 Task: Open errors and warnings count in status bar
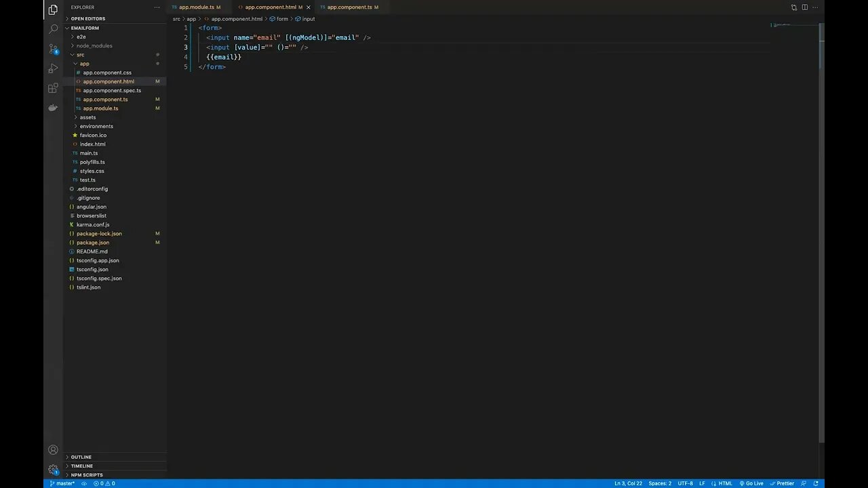(104, 483)
